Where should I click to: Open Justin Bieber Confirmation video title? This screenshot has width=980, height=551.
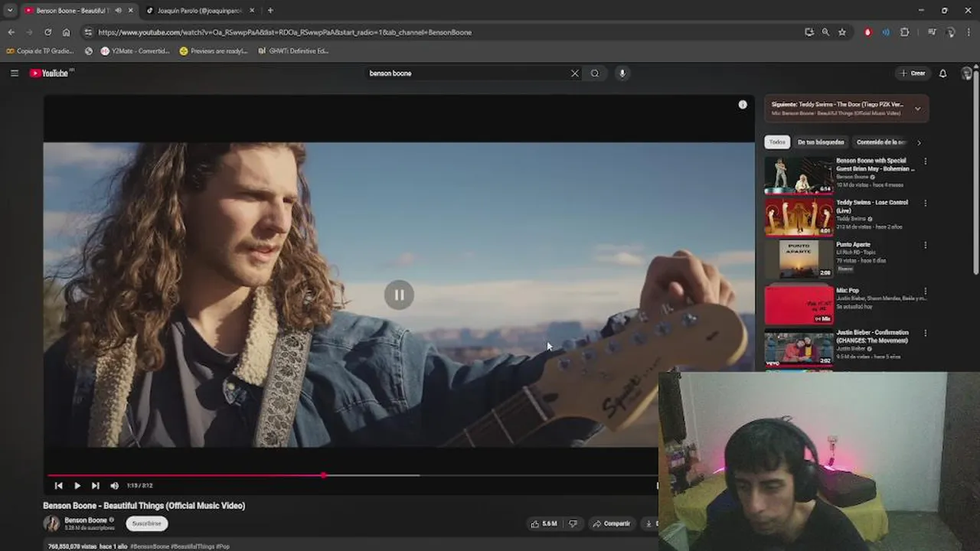click(872, 337)
